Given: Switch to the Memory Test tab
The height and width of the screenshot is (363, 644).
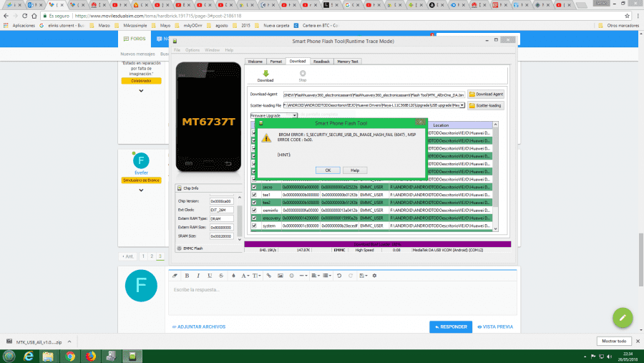Looking at the screenshot, I should tap(348, 62).
